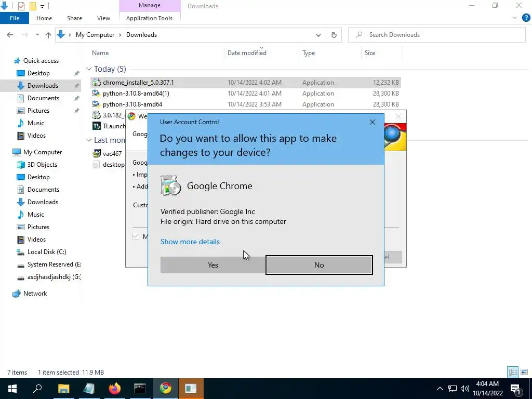532x399 pixels.
Task: Open taskbar Search magnifier
Action: click(37, 389)
